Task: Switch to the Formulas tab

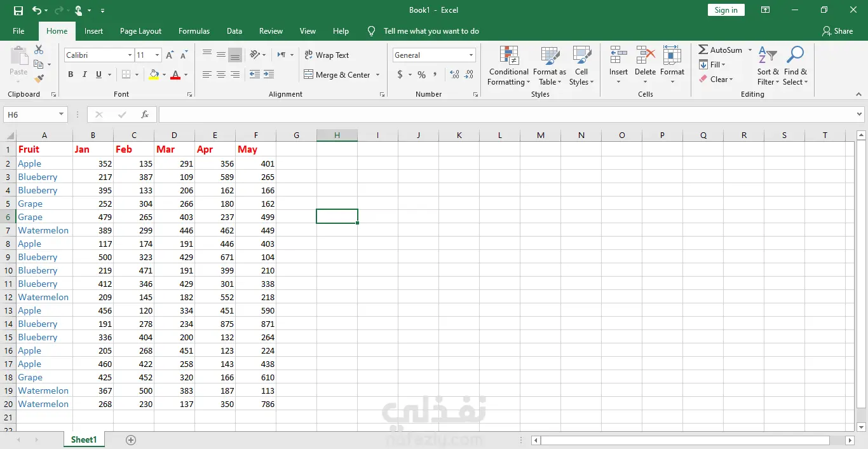Action: [194, 31]
